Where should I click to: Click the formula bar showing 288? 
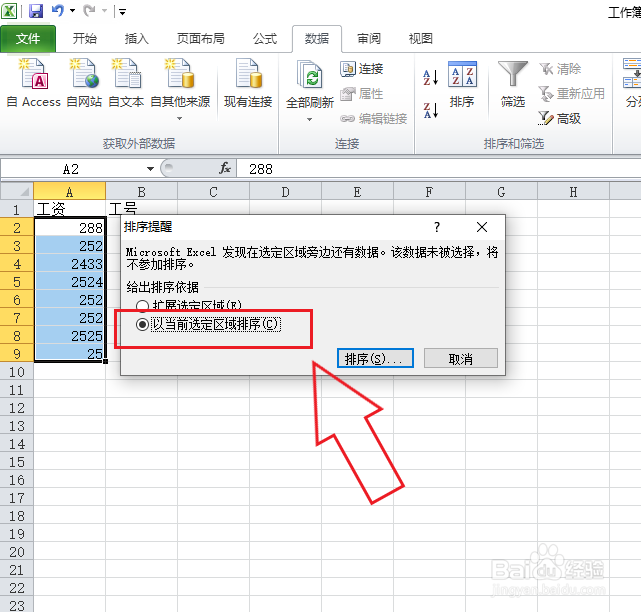tap(438, 168)
